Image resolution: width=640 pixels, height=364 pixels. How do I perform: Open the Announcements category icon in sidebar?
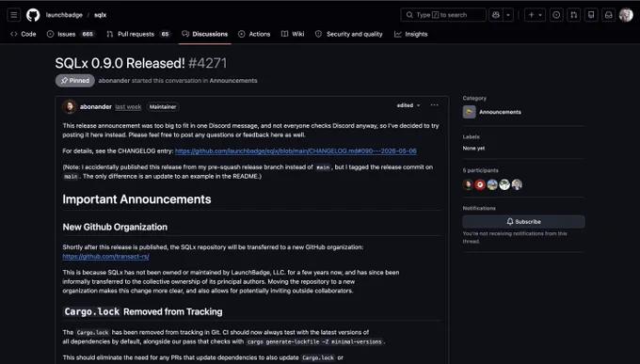[470, 112]
